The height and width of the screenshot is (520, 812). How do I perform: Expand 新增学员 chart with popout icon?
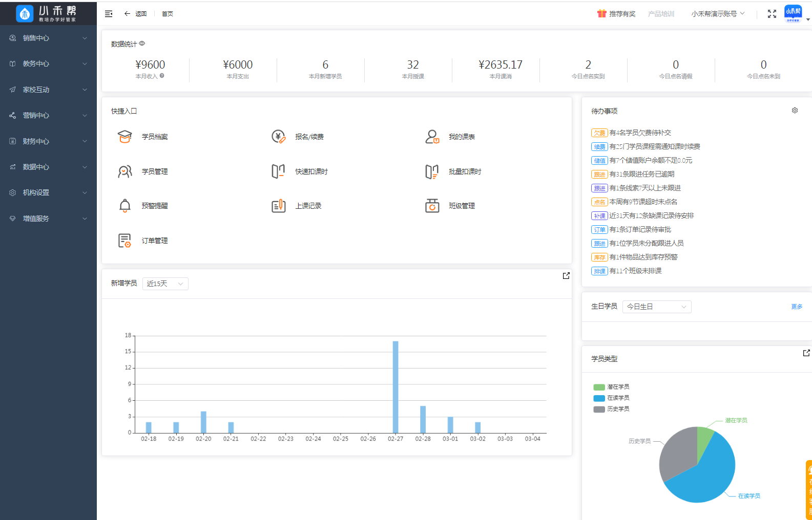pyautogui.click(x=566, y=276)
